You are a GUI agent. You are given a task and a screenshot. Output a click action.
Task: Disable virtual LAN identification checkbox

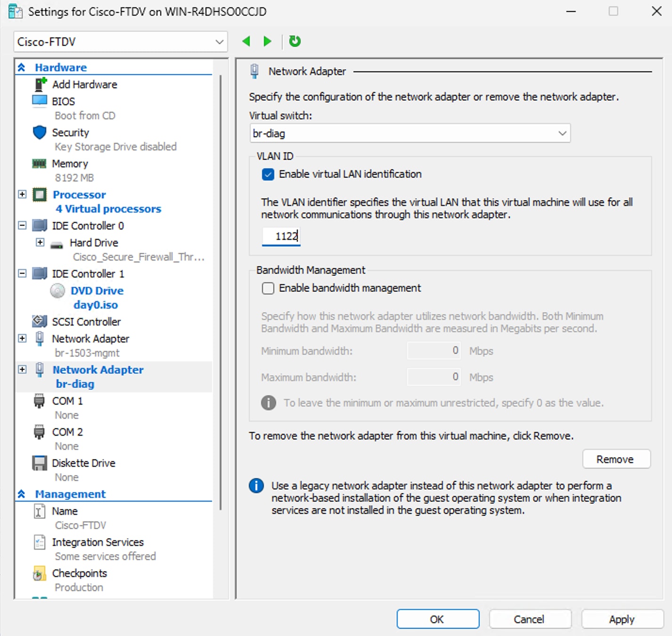coord(268,174)
